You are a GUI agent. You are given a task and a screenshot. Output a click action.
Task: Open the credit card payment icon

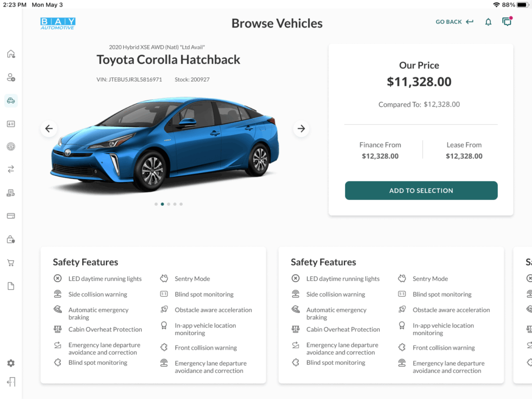[11, 216]
